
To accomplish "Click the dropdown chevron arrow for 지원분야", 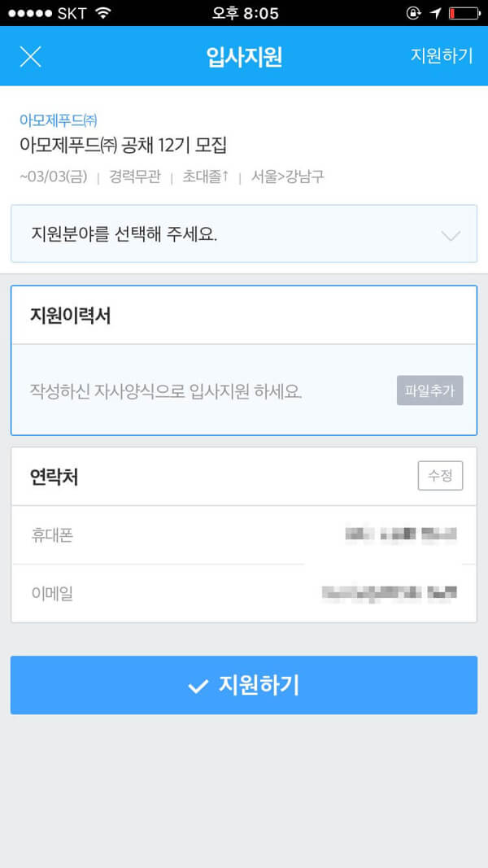I will 451,236.
